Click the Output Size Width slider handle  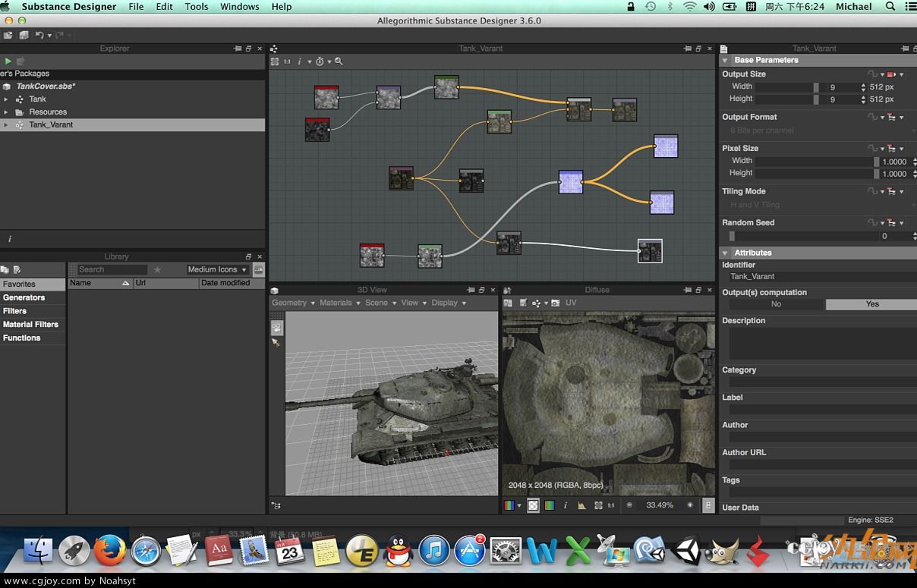(816, 87)
